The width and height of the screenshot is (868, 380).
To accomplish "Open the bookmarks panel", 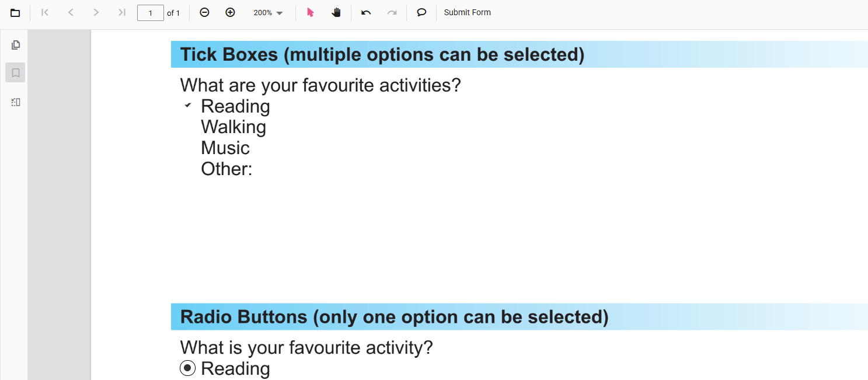I will coord(16,73).
